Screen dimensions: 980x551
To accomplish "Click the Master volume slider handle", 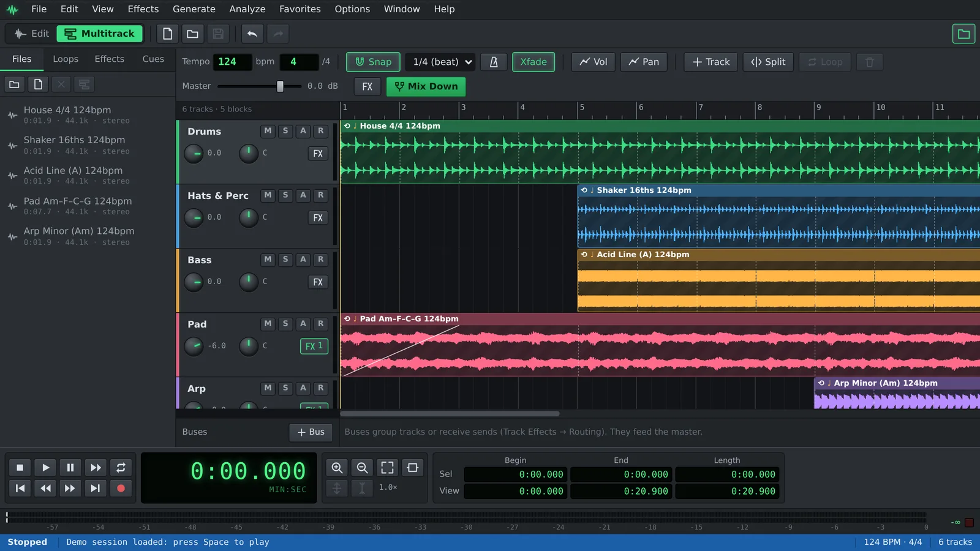I will click(280, 86).
